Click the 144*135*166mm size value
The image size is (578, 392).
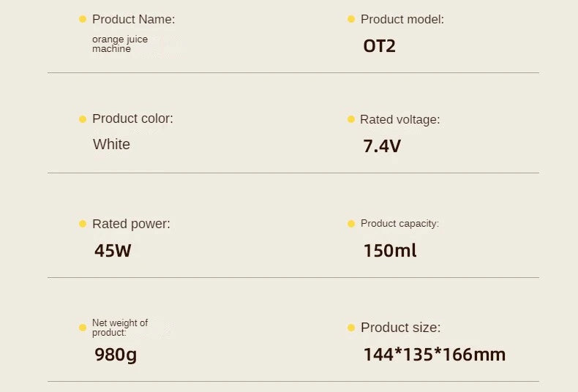pos(434,355)
